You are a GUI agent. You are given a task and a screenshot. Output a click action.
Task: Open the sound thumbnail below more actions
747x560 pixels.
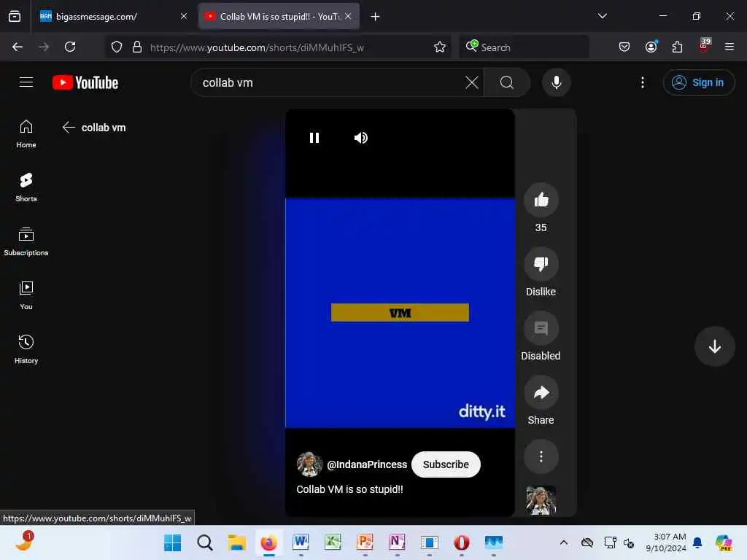point(541,500)
